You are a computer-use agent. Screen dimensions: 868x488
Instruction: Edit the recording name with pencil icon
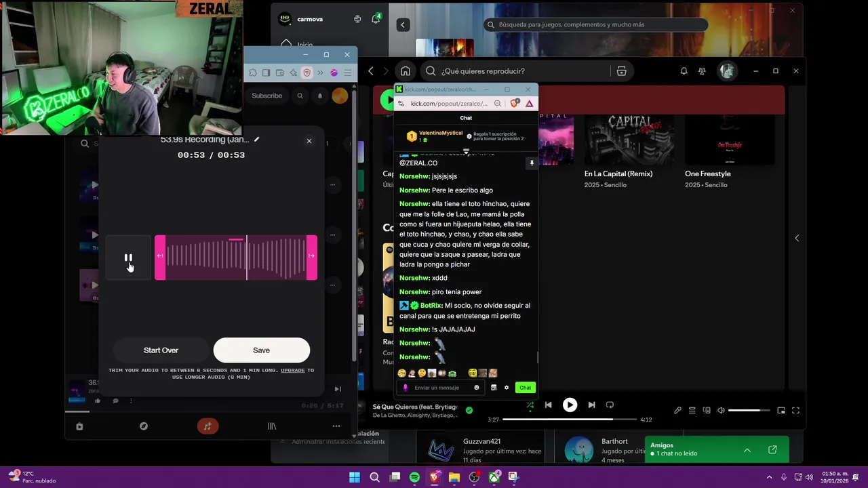[x=256, y=140]
